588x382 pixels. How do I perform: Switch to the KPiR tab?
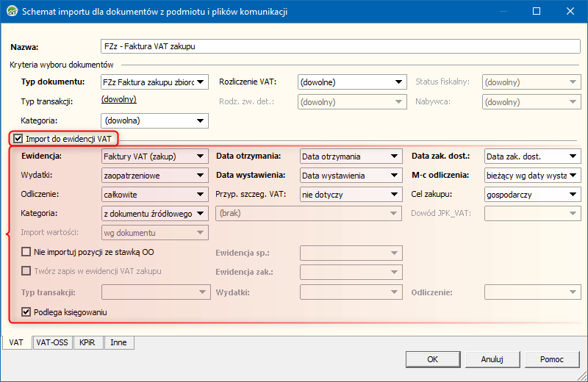(87, 342)
